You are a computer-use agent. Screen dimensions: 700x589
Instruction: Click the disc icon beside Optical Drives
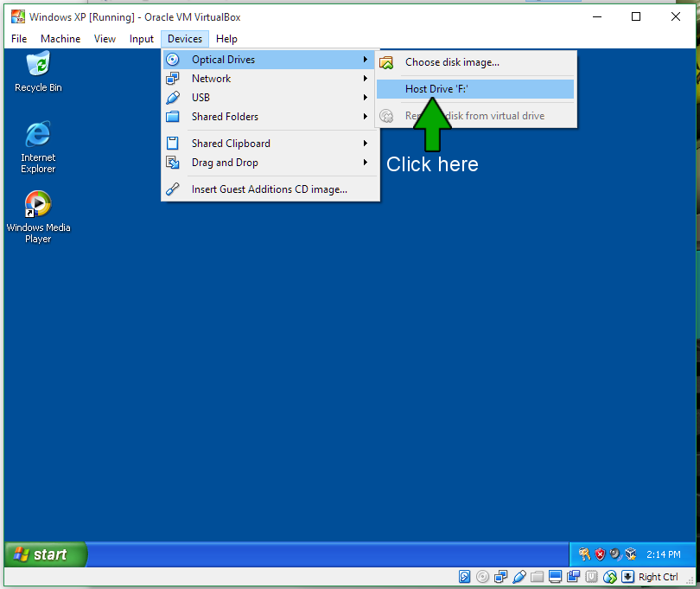[172, 60]
